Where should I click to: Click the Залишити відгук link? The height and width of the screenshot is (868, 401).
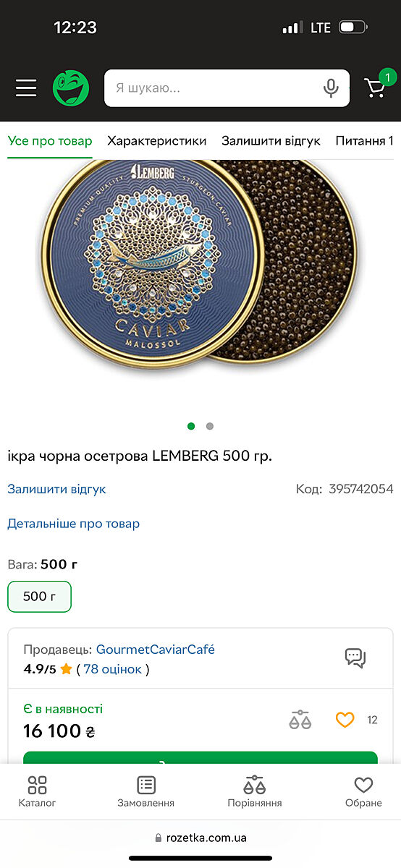pyautogui.click(x=56, y=489)
